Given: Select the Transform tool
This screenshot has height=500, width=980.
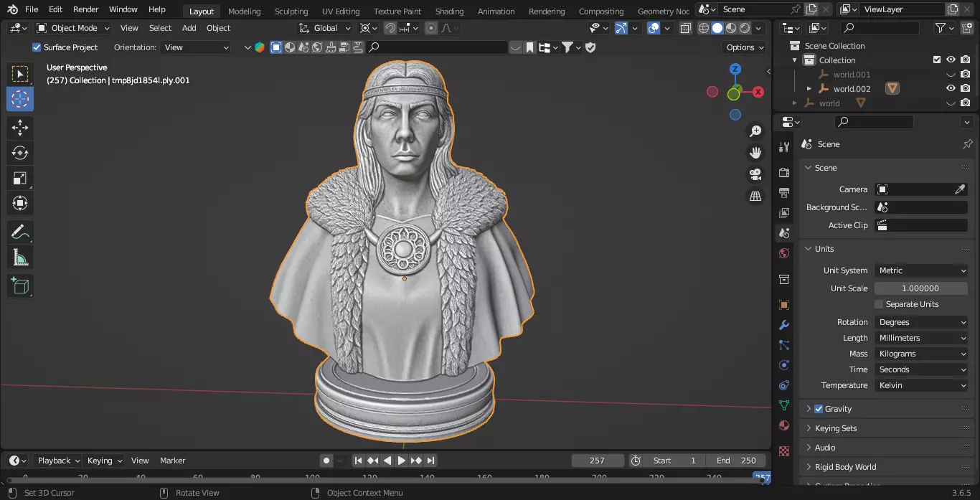Looking at the screenshot, I should coord(20,203).
